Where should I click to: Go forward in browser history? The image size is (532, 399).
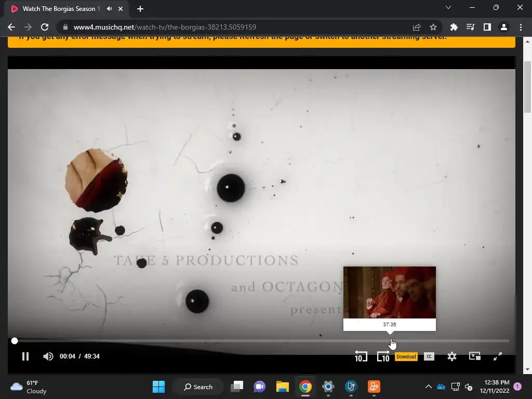(28, 27)
